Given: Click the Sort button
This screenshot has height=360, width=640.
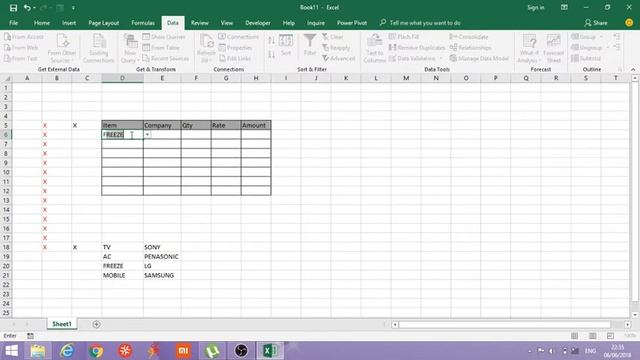Looking at the screenshot, I should click(286, 45).
